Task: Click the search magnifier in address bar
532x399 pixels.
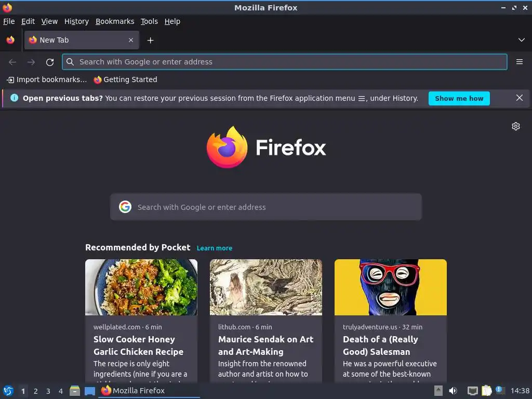Action: (70, 62)
